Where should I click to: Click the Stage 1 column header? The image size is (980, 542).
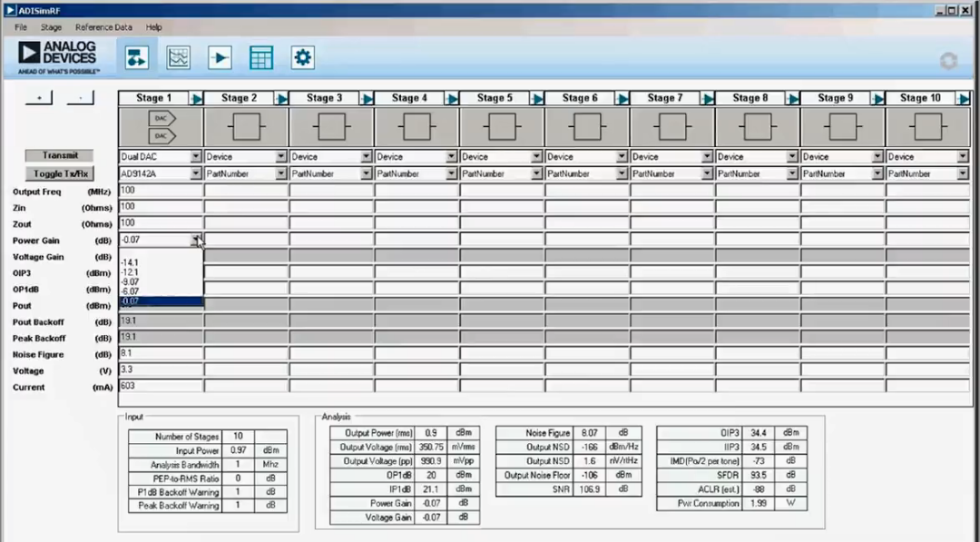153,98
